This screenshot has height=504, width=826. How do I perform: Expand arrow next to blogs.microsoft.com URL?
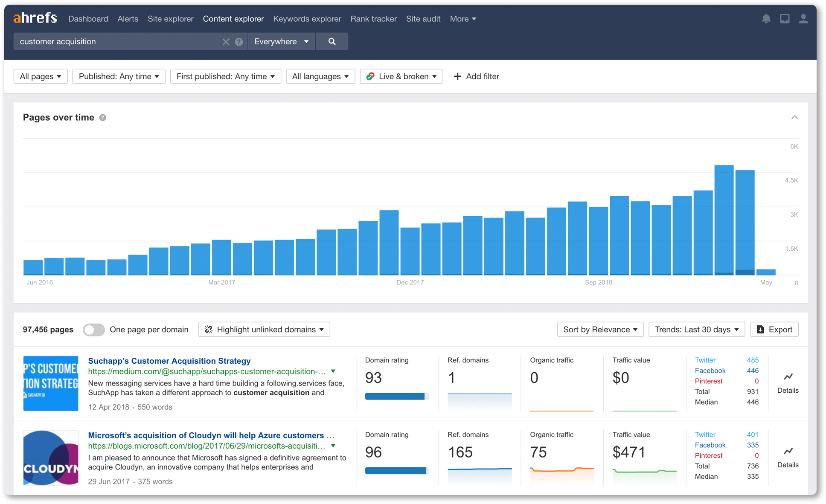[x=333, y=446]
